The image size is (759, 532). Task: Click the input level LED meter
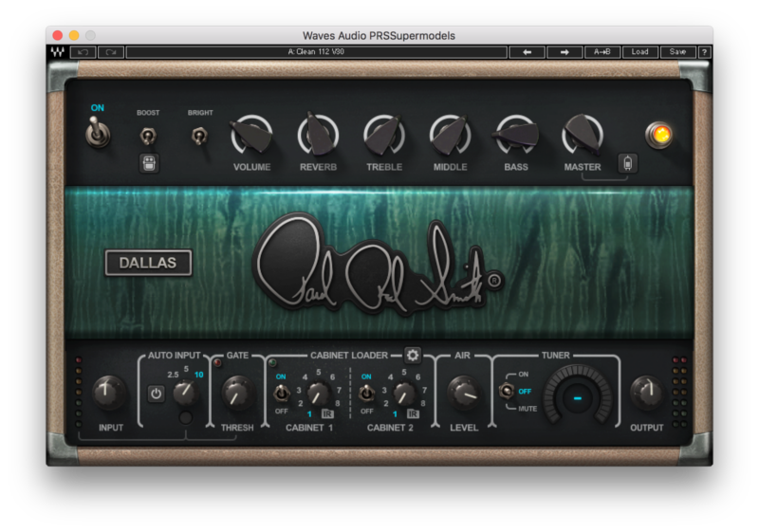click(x=79, y=393)
